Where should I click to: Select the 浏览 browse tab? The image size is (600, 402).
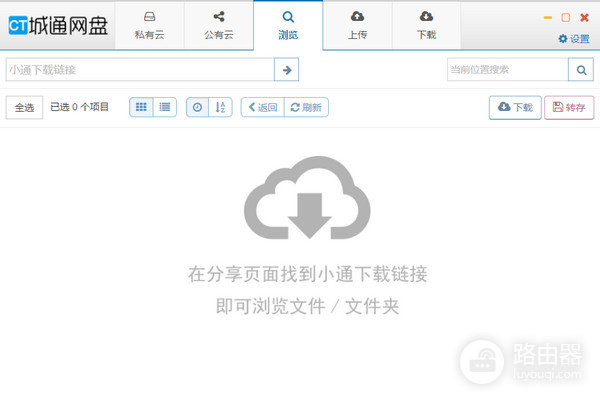(x=288, y=26)
